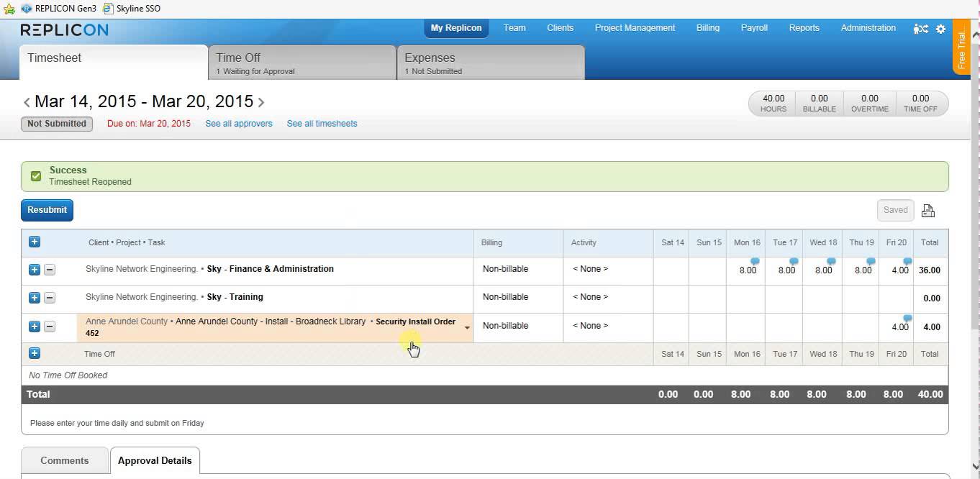Open comment bubble on Mon 16 Finance entry
Image resolution: width=980 pixels, height=479 pixels.
point(755,261)
